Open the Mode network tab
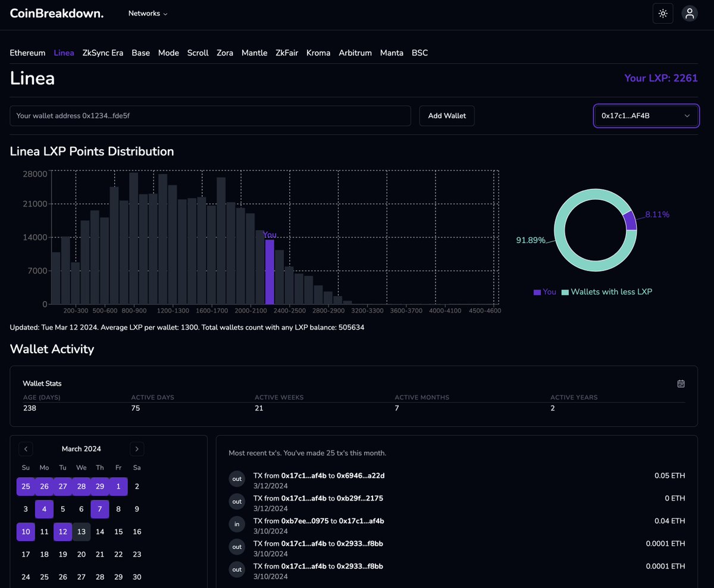714x588 pixels. [x=168, y=53]
